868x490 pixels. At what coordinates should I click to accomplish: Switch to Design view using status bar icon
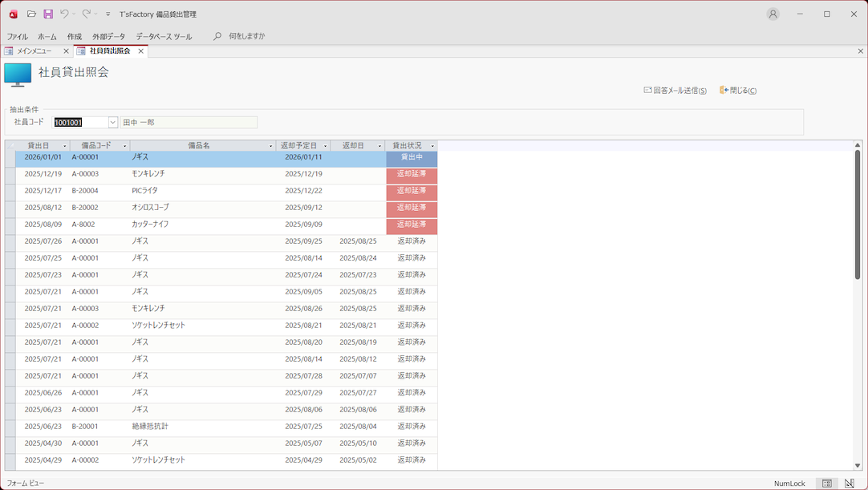pos(850,484)
